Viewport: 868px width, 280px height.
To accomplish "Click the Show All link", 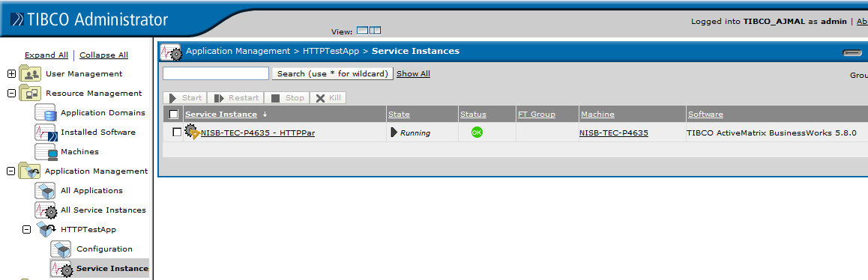I will tap(413, 73).
